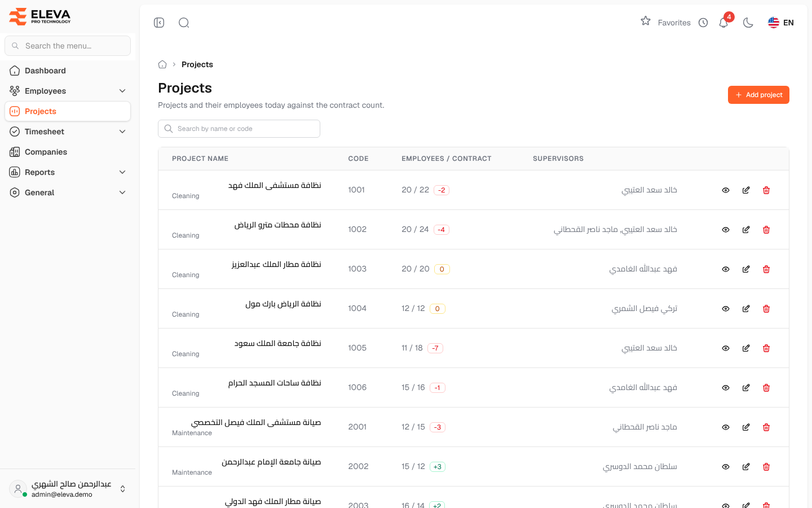The width and height of the screenshot is (812, 508).
Task: Click the Add project button
Action: click(x=758, y=95)
